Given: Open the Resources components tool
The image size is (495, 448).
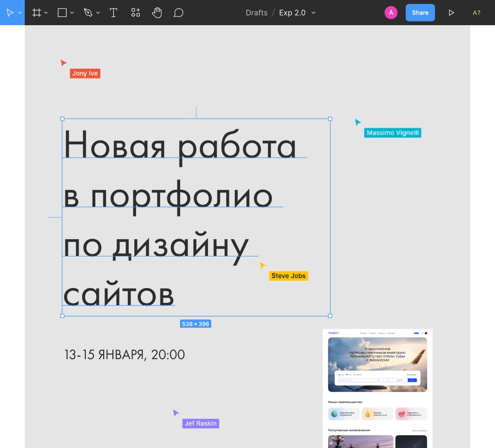Looking at the screenshot, I should coord(136,13).
